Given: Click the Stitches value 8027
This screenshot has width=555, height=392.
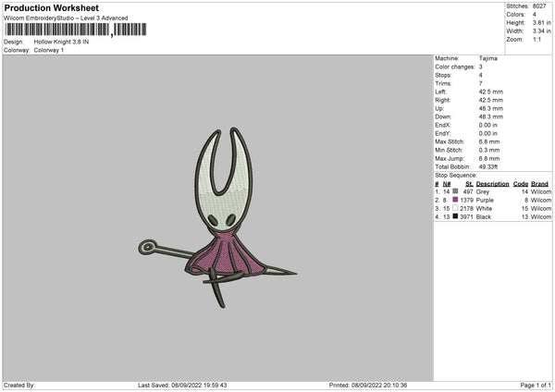Looking at the screenshot, I should (x=539, y=6).
